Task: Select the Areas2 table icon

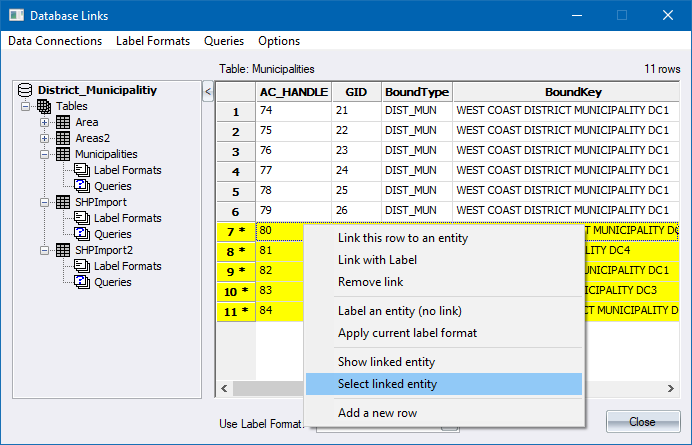Action: tap(63, 138)
